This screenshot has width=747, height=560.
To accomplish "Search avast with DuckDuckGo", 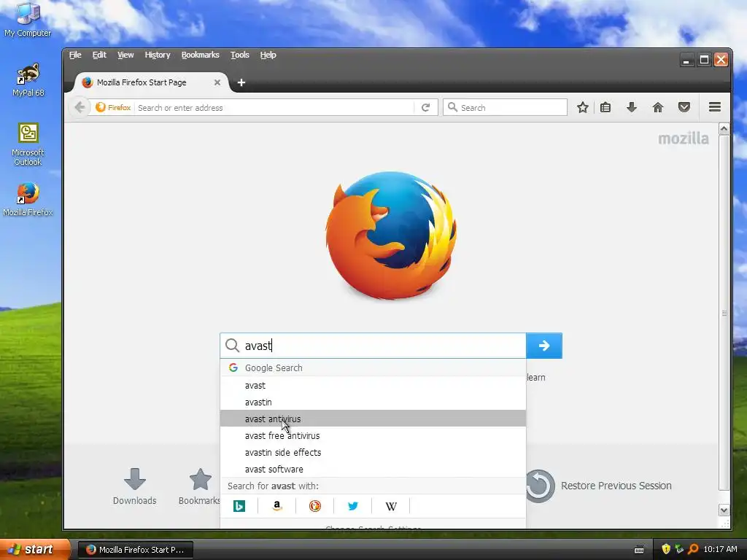I will coord(315,506).
